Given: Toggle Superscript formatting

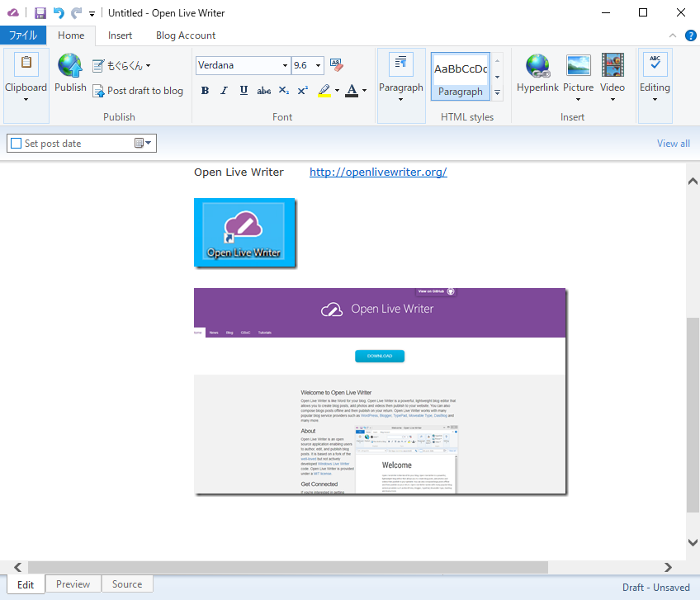Looking at the screenshot, I should tap(303, 91).
